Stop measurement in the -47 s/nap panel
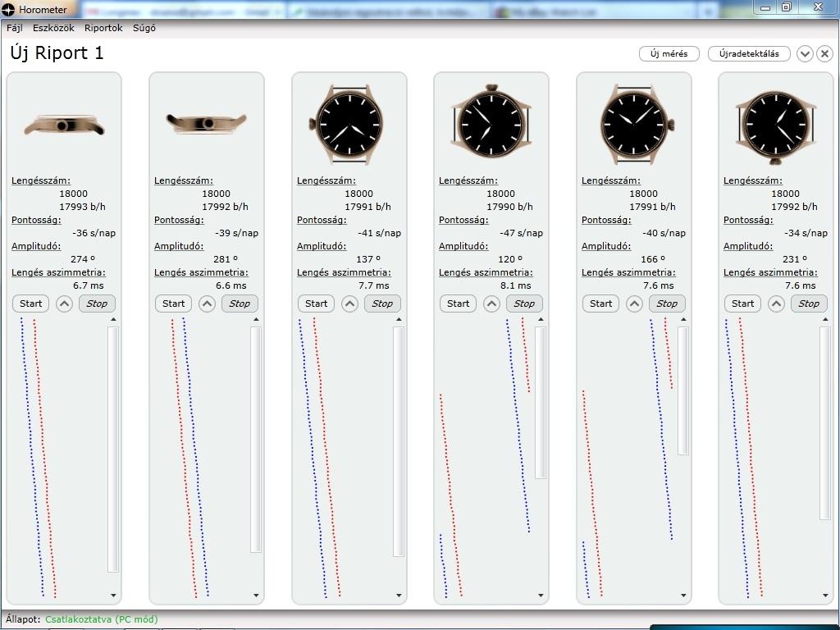 [x=524, y=304]
